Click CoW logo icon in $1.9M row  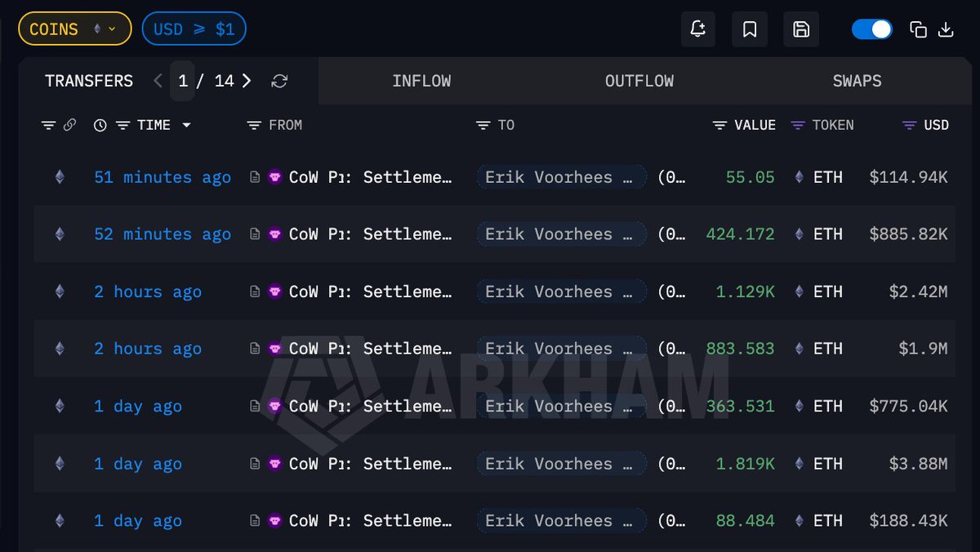(x=275, y=349)
